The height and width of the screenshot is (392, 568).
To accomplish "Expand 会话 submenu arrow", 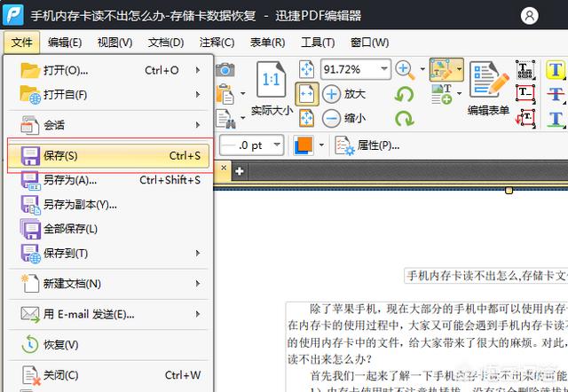I will (198, 125).
